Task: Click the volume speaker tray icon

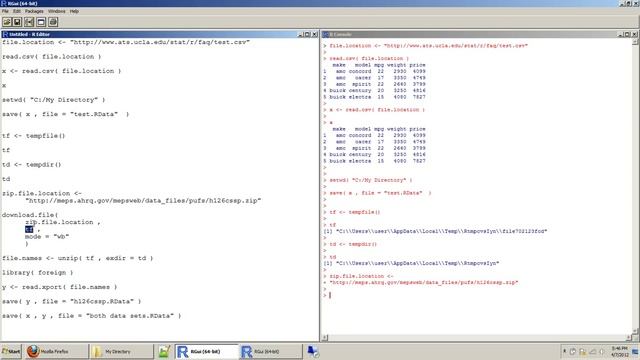Action: click(601, 351)
